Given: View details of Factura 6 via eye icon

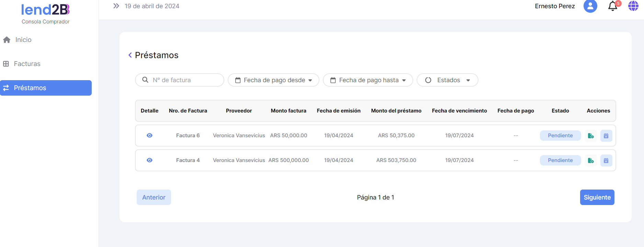Looking at the screenshot, I should [x=149, y=136].
